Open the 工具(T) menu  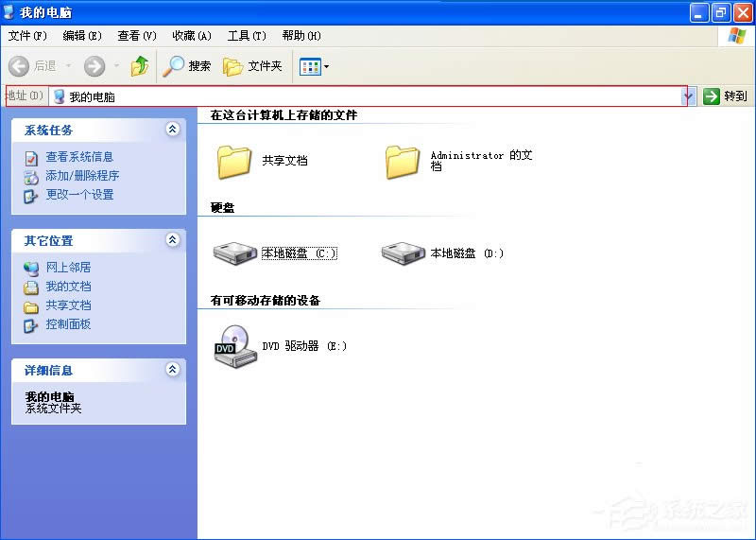(x=246, y=36)
